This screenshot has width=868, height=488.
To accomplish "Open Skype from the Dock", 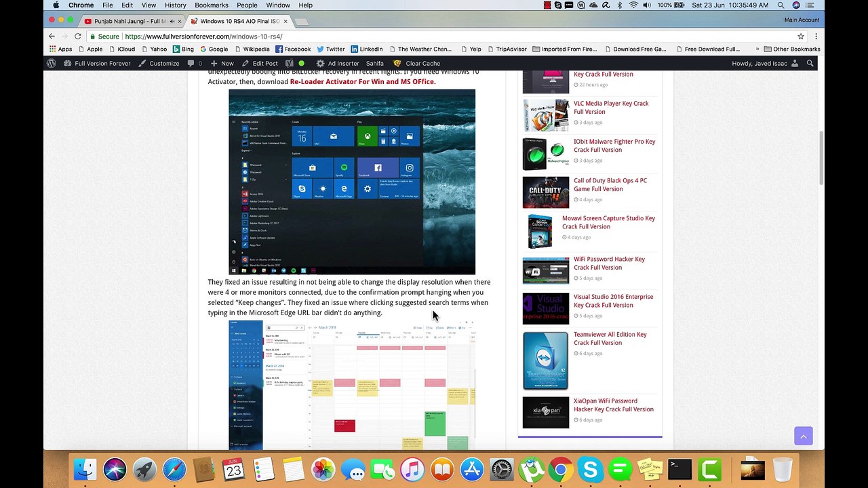I will click(591, 469).
